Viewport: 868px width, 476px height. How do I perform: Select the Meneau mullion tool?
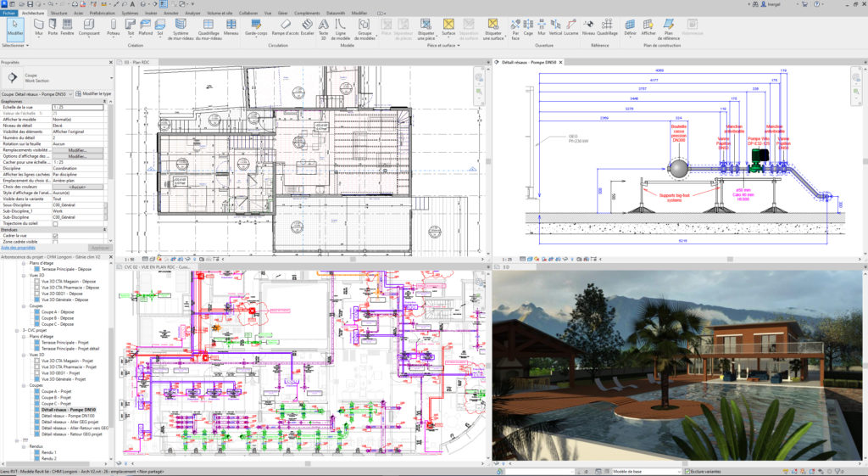pyautogui.click(x=231, y=27)
